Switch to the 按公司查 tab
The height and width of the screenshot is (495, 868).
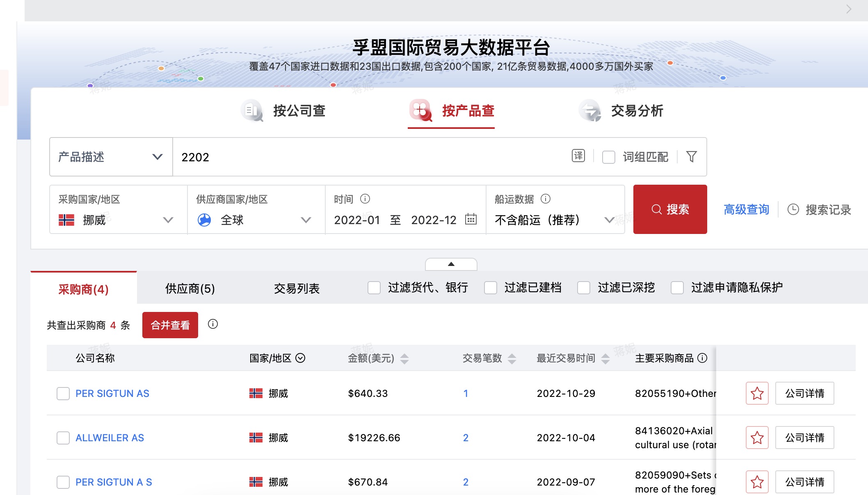(299, 111)
